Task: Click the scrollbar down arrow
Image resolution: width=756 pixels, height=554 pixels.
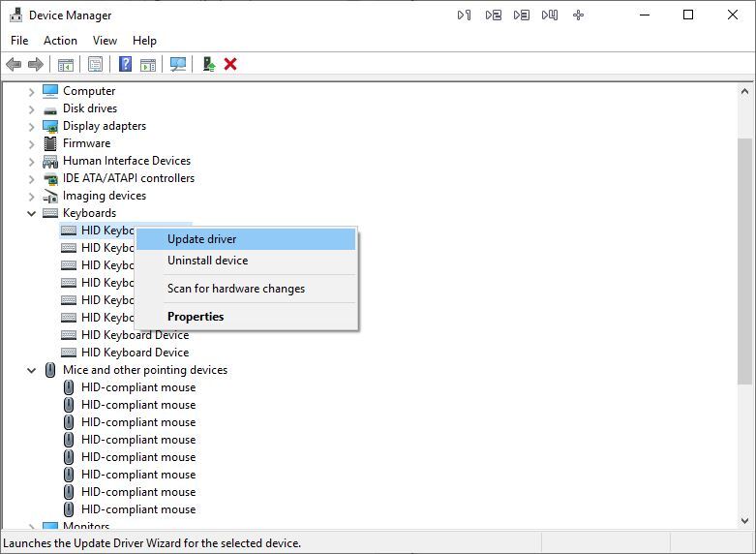Action: (x=745, y=521)
